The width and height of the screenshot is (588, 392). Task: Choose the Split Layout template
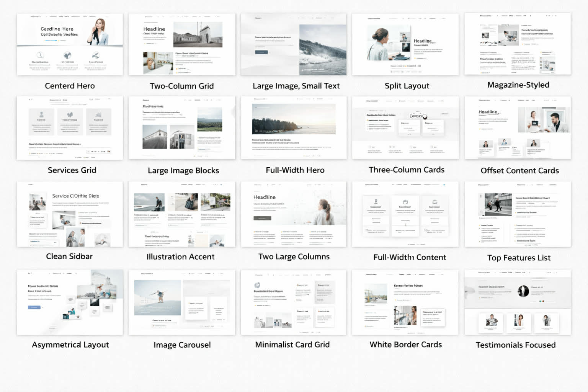[x=405, y=44]
